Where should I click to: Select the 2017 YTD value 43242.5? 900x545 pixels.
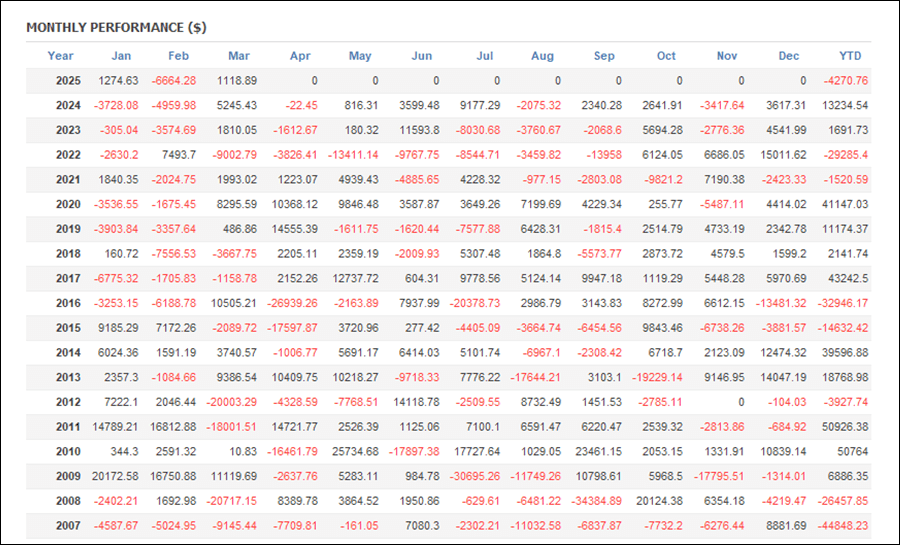[x=848, y=278]
